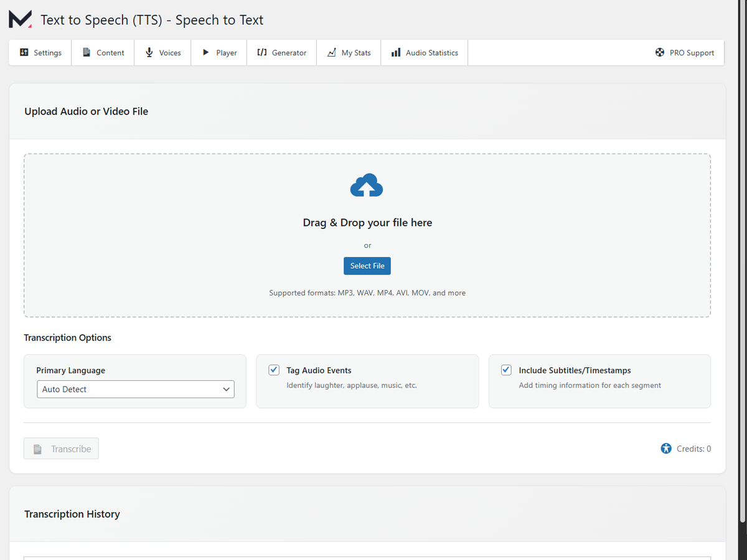Click the Transcribe button
Image resolution: width=747 pixels, height=560 pixels.
[61, 448]
